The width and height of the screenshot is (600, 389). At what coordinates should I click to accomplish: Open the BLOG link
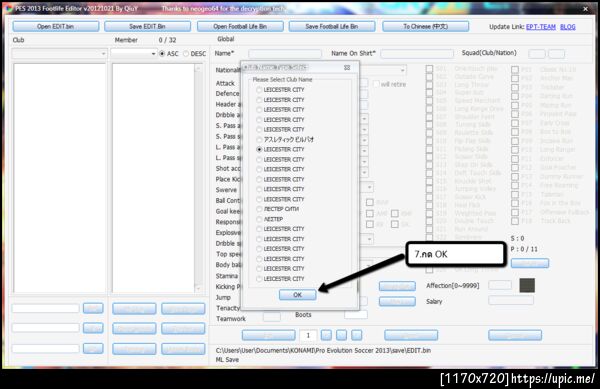tap(567, 27)
